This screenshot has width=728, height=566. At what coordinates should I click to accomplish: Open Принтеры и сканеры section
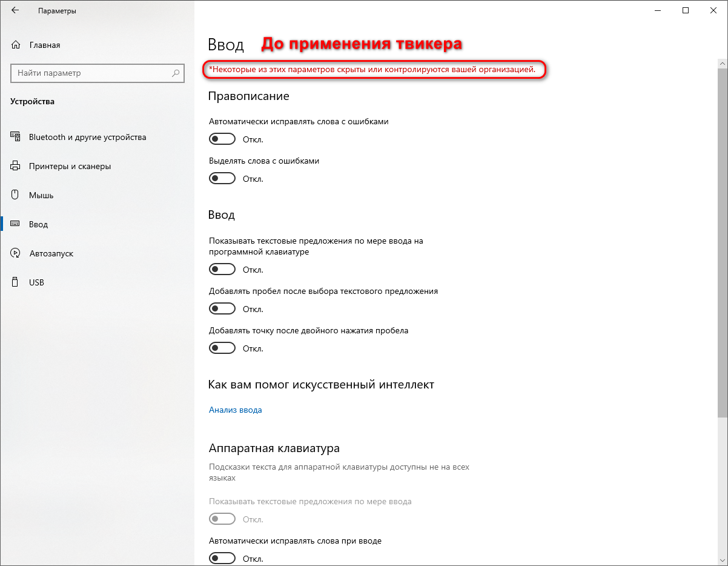(x=70, y=166)
